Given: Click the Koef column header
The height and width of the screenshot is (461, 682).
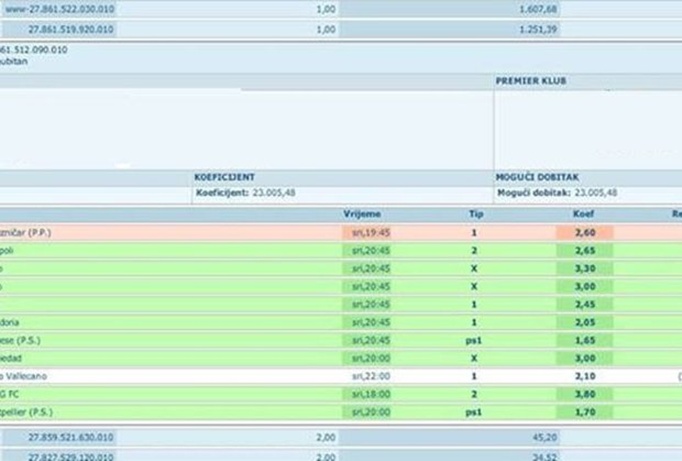Looking at the screenshot, I should pyautogui.click(x=583, y=214).
